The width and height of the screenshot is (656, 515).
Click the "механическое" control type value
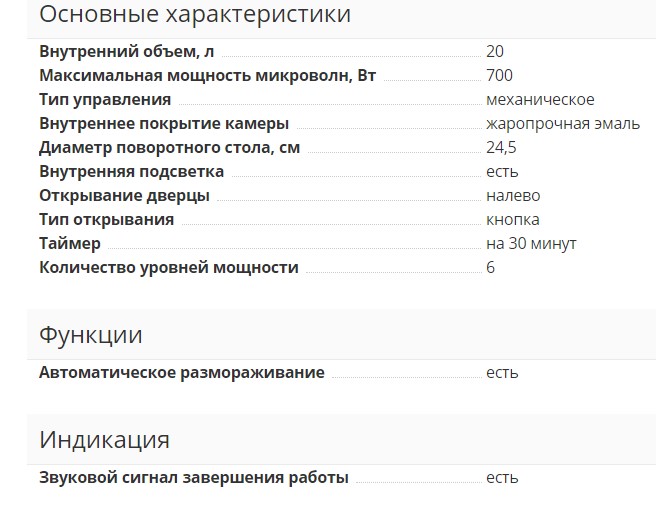(540, 100)
